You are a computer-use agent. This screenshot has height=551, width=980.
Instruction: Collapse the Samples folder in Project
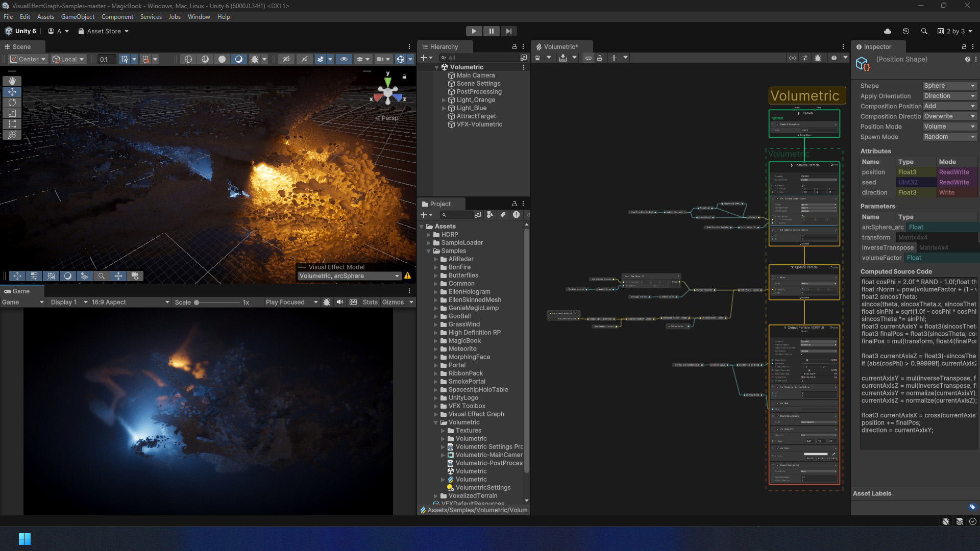point(429,252)
